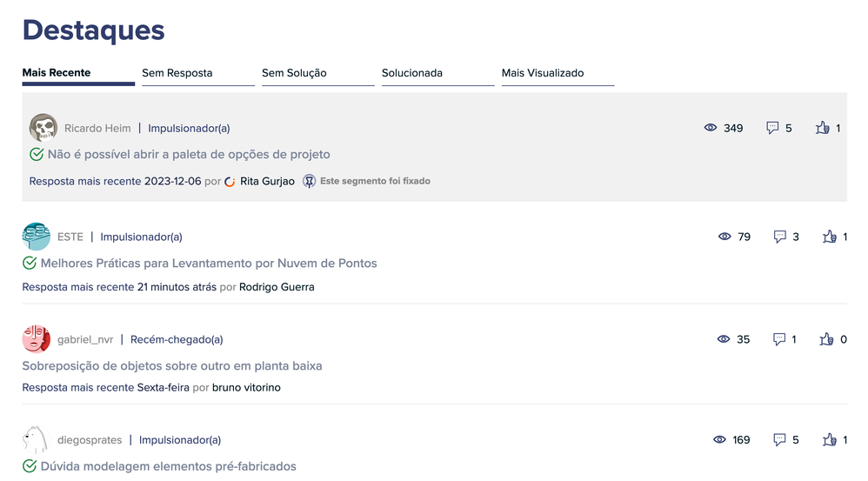This screenshot has width=868, height=481.
Task: Click 'Este segmento foi fixado' label
Action: click(375, 181)
